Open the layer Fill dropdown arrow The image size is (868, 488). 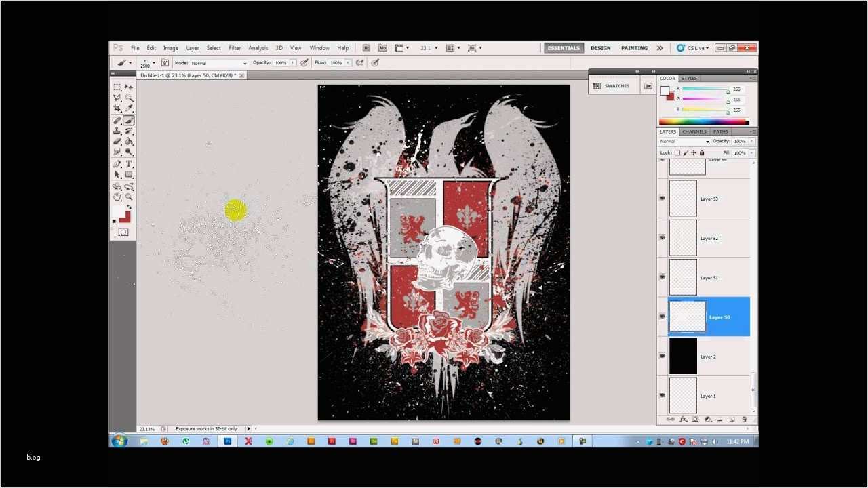tap(751, 153)
